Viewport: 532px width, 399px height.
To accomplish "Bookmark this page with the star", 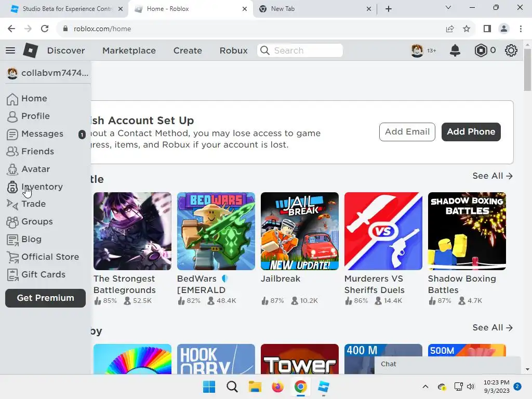I will click(x=467, y=29).
